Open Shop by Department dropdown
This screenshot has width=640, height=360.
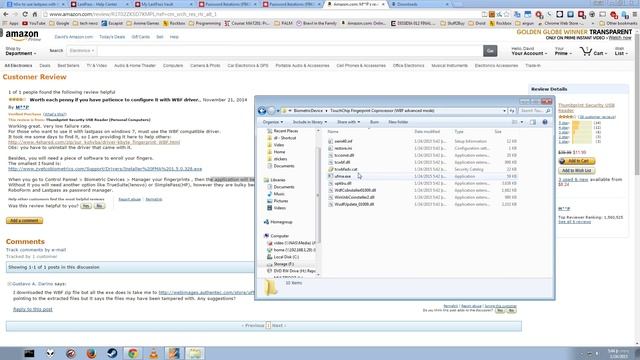pos(20,51)
